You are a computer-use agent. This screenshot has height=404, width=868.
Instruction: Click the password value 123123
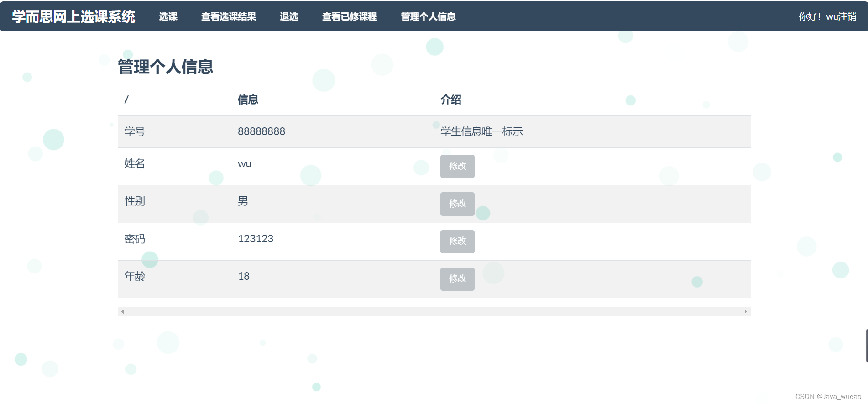pyautogui.click(x=256, y=239)
